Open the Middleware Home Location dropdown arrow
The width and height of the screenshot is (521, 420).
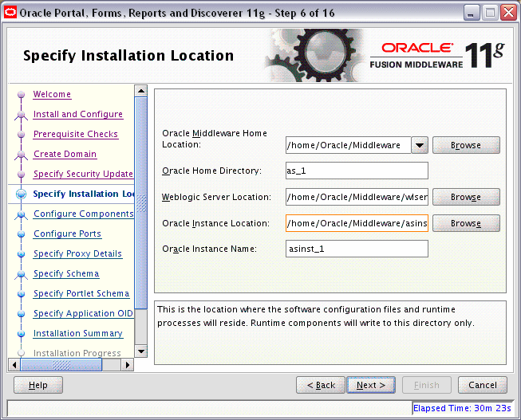(420, 145)
